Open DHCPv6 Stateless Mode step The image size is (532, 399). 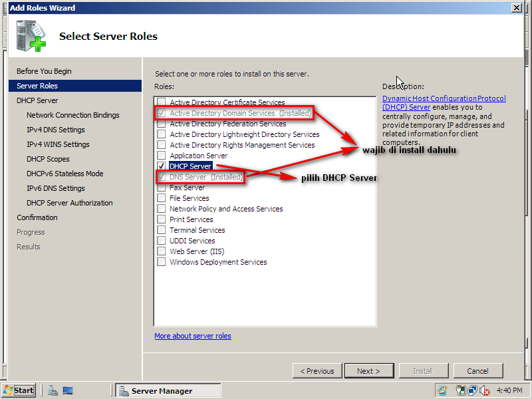65,174
